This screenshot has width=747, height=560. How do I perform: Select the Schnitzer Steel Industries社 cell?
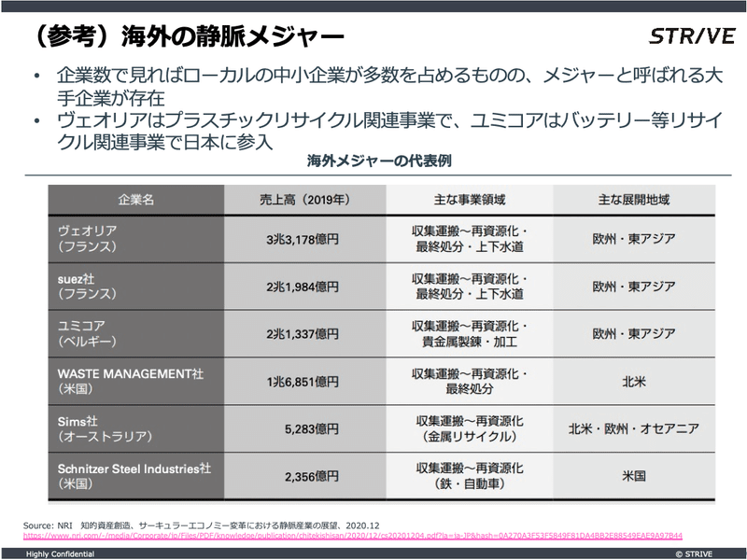coord(136,476)
